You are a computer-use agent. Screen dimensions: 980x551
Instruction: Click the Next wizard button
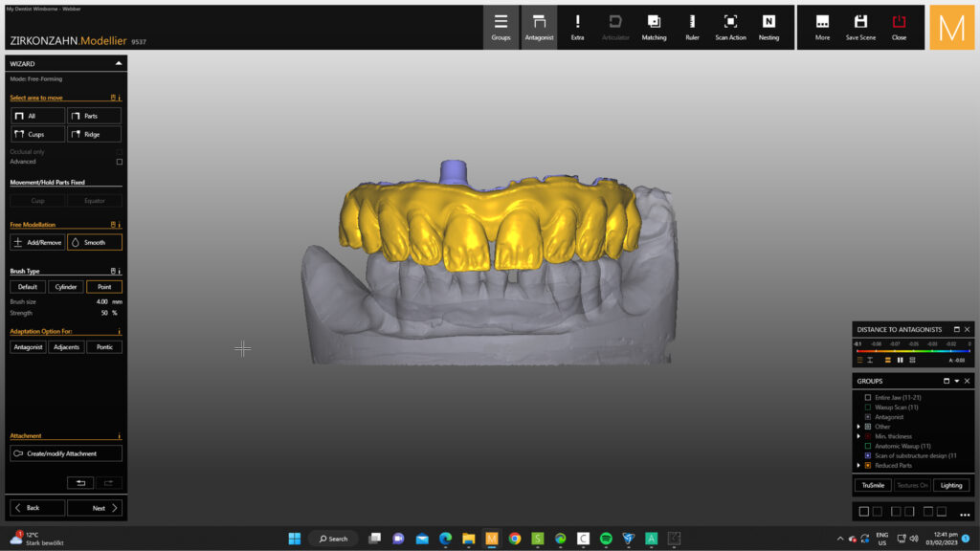104,508
